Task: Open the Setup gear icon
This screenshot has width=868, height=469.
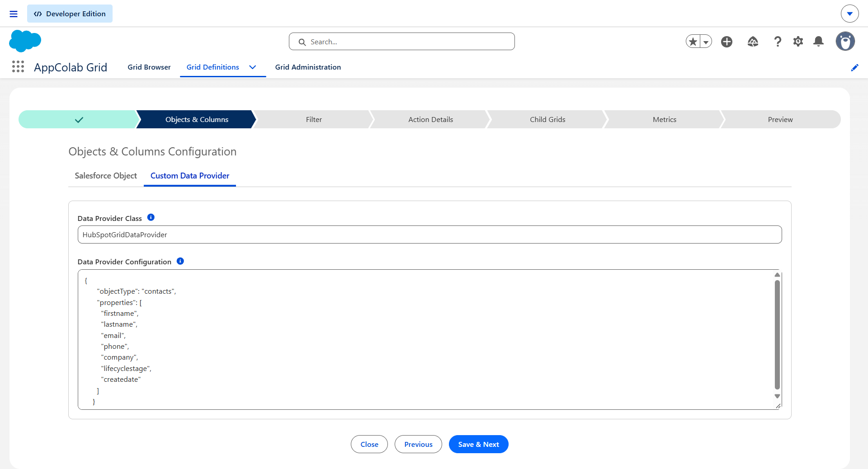Action: point(798,42)
